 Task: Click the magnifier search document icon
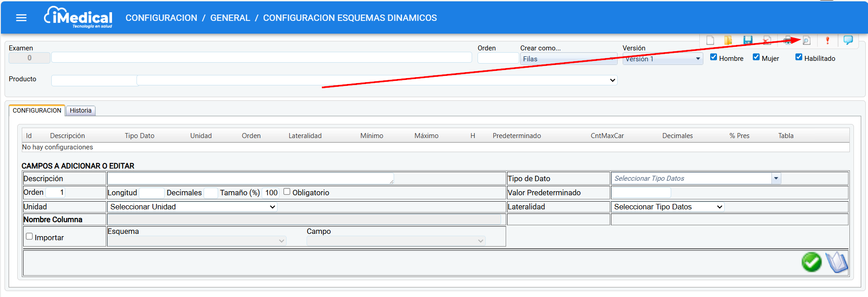tap(806, 40)
